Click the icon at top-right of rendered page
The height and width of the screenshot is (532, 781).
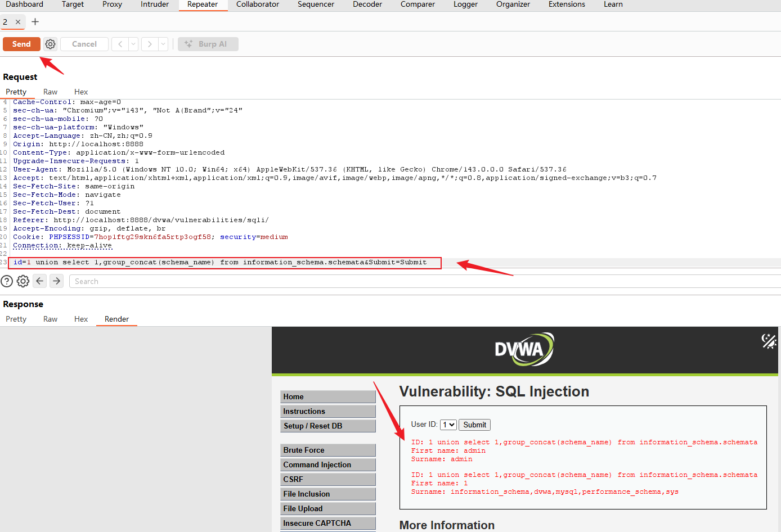[x=769, y=341]
